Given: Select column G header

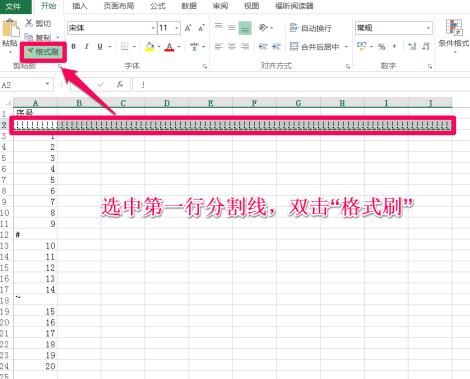Looking at the screenshot, I should click(x=298, y=103).
